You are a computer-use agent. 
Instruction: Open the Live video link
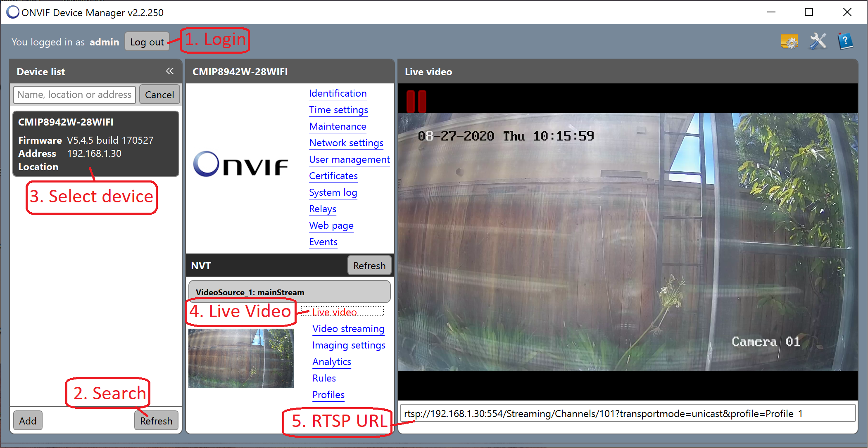(334, 312)
